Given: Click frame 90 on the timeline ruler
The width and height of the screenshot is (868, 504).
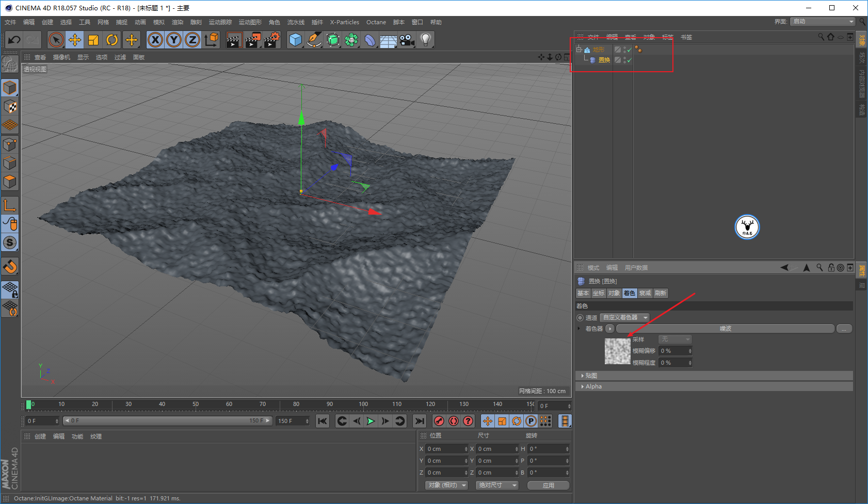Looking at the screenshot, I should (x=329, y=404).
